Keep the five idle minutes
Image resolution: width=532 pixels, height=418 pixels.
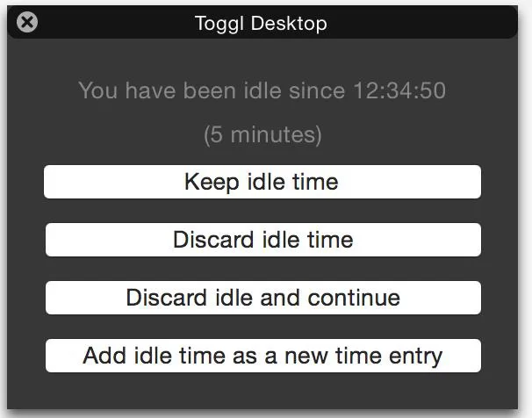pyautogui.click(x=262, y=182)
